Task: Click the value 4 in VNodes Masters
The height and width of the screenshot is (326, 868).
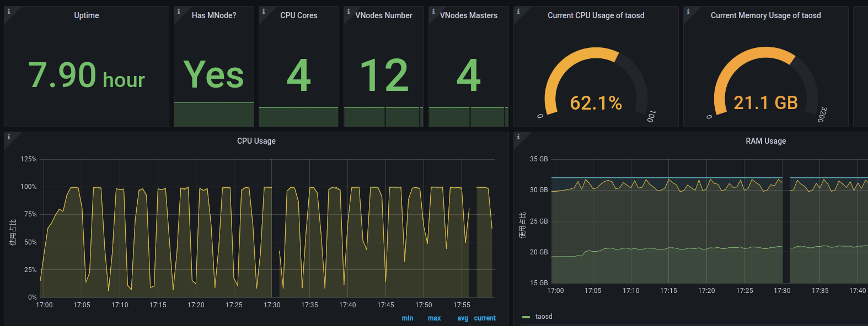Action: pos(469,75)
